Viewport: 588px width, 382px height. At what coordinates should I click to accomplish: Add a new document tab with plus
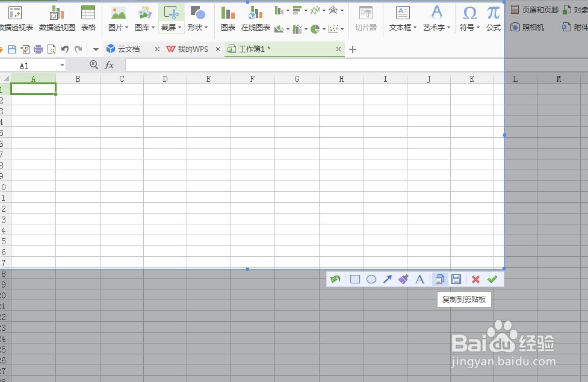[x=353, y=49]
